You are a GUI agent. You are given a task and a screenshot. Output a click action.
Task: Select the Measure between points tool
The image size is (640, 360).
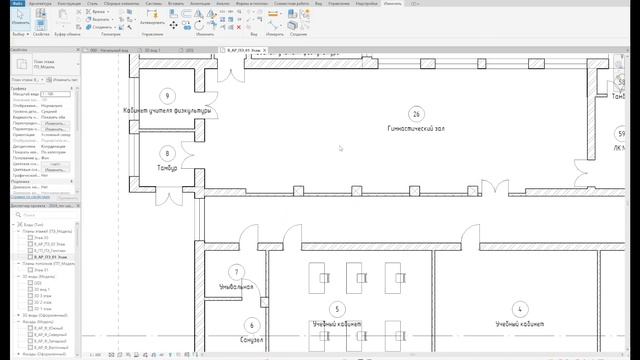coord(273,14)
